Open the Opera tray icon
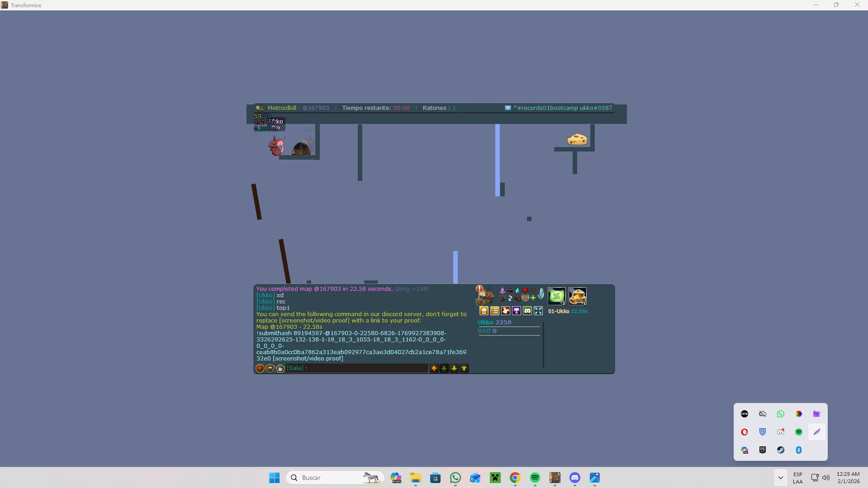 745,432
